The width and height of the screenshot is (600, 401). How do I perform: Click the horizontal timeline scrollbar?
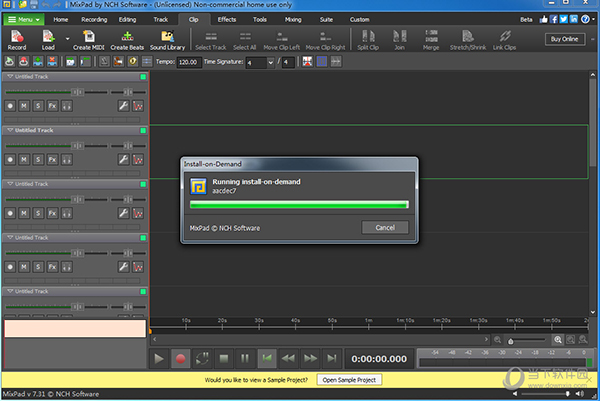(x=320, y=339)
